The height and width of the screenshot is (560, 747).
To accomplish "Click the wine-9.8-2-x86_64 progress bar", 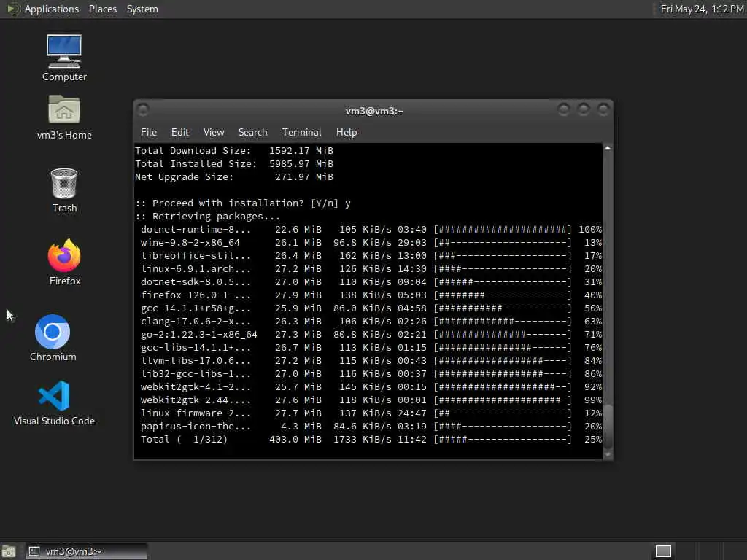I will click(502, 243).
